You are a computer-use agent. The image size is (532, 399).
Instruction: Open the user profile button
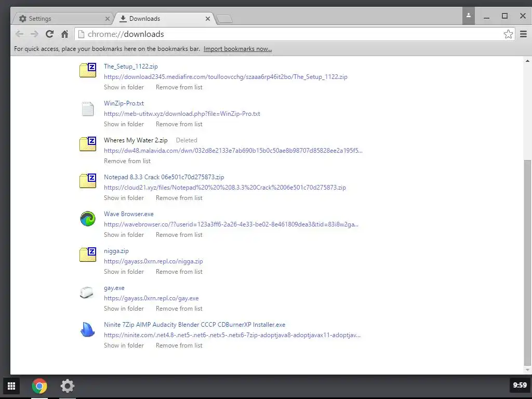coord(468,16)
